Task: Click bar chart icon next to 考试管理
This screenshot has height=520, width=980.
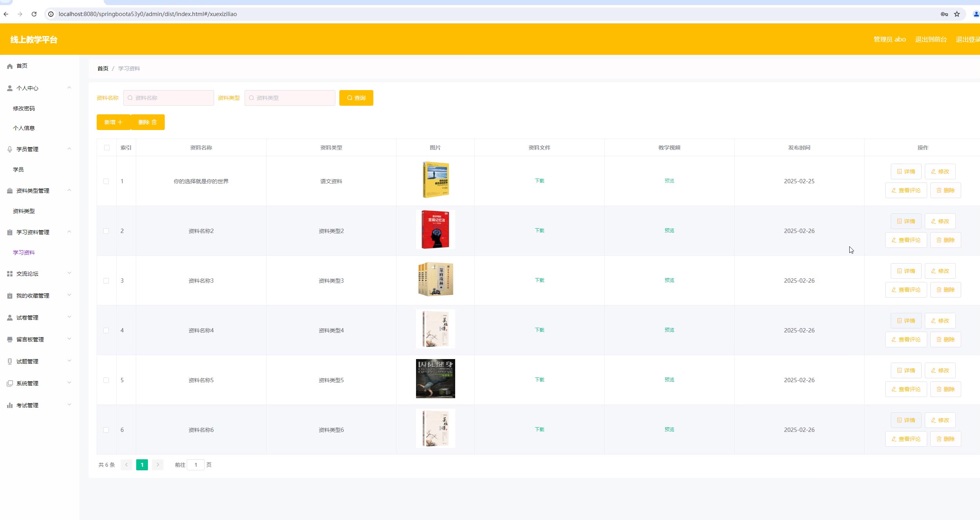Action: (x=10, y=405)
